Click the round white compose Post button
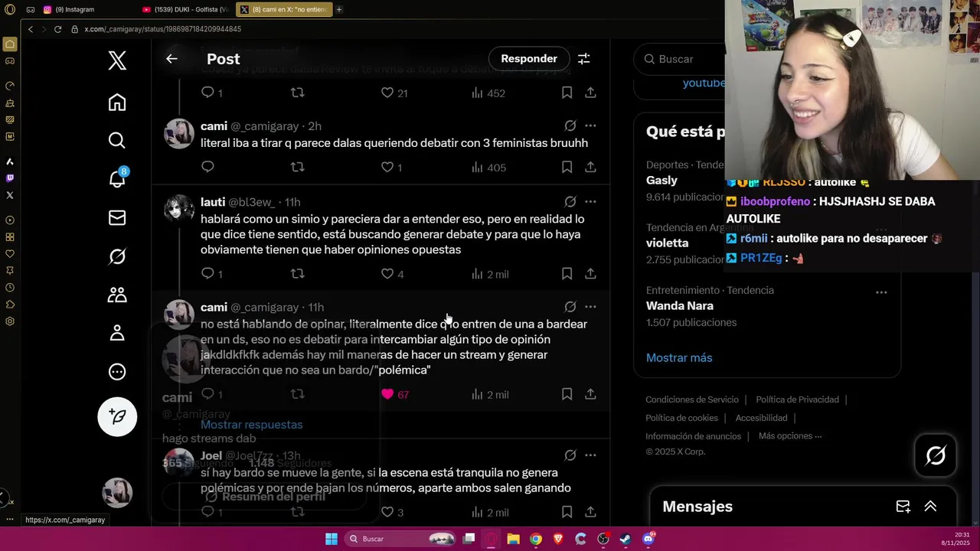The image size is (980, 551). [x=117, y=416]
